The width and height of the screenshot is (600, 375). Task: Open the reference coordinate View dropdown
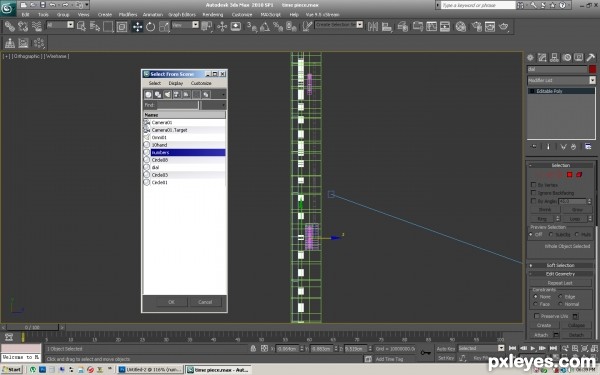[x=196, y=25]
